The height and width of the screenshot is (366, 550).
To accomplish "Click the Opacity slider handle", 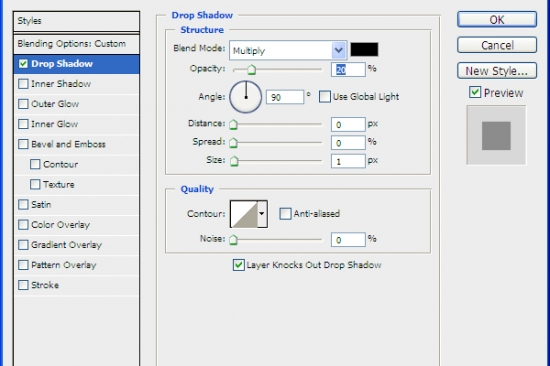I will [x=251, y=69].
